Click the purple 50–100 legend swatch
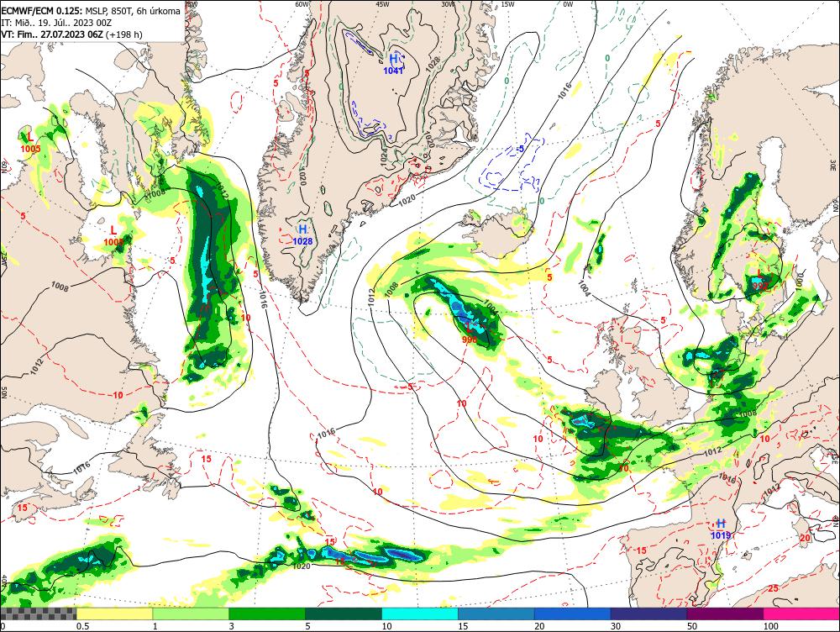The width and height of the screenshot is (840, 632). [x=726, y=614]
